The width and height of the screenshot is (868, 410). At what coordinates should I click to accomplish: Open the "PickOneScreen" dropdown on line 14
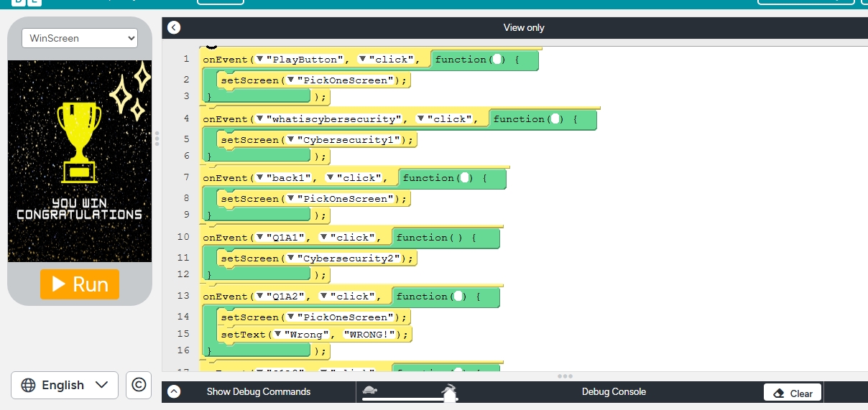point(291,317)
